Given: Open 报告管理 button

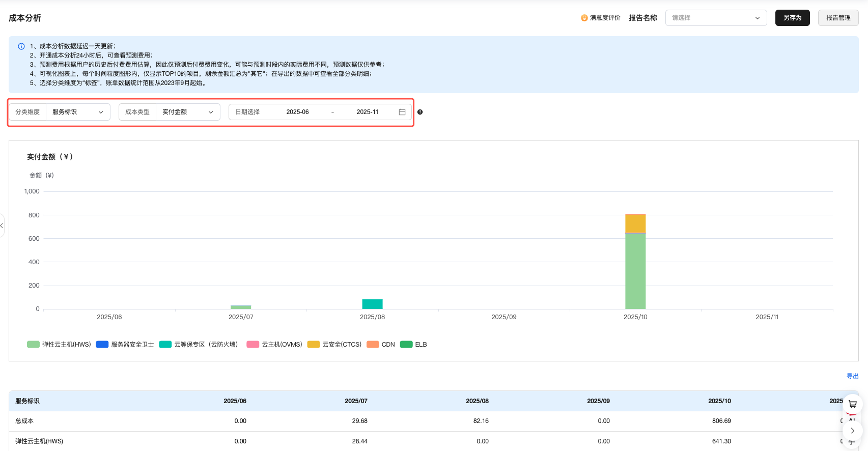Looking at the screenshot, I should coord(838,18).
